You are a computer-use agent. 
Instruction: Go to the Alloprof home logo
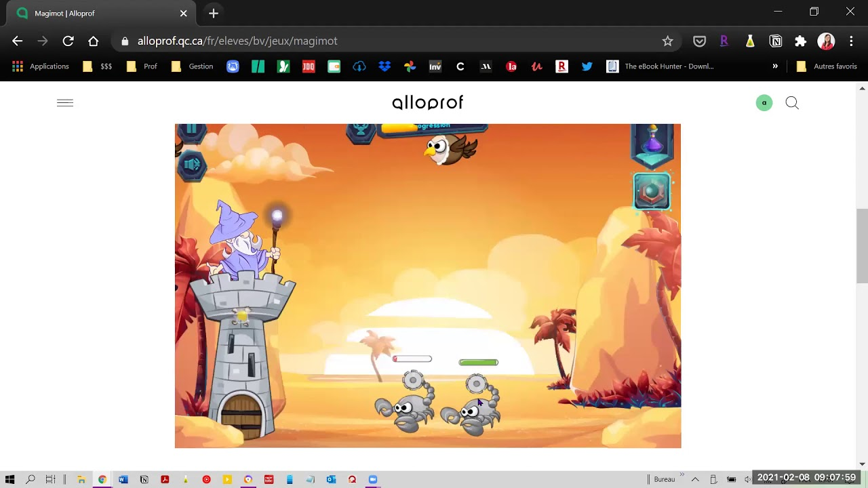[427, 103]
